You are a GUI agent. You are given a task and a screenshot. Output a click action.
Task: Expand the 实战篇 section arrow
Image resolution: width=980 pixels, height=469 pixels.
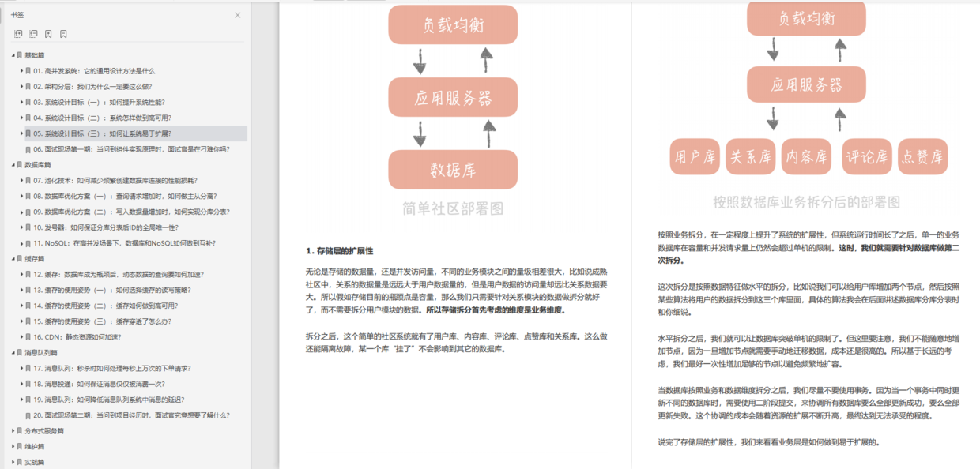pos(13,462)
